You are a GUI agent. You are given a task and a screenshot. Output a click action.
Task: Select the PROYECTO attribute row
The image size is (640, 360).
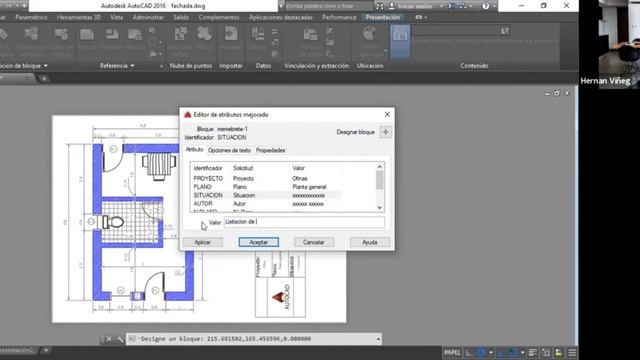pos(265,178)
